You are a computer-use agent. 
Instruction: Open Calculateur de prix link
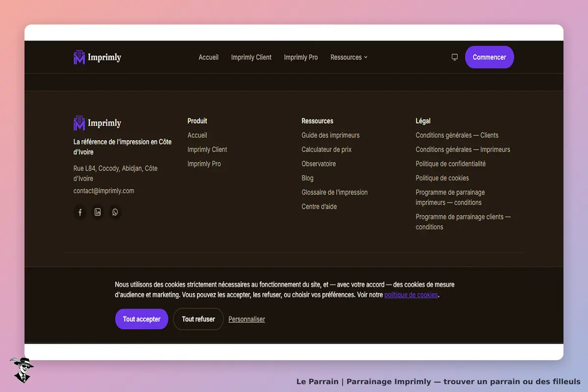tap(327, 149)
